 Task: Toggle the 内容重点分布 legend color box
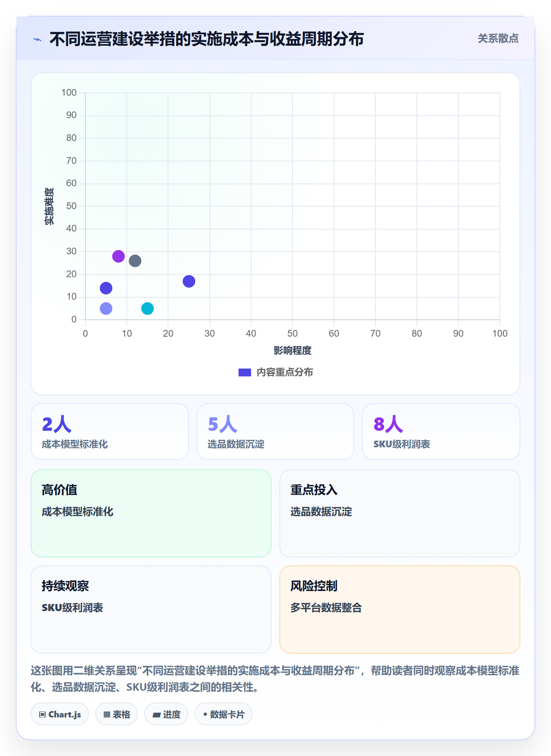[244, 372]
